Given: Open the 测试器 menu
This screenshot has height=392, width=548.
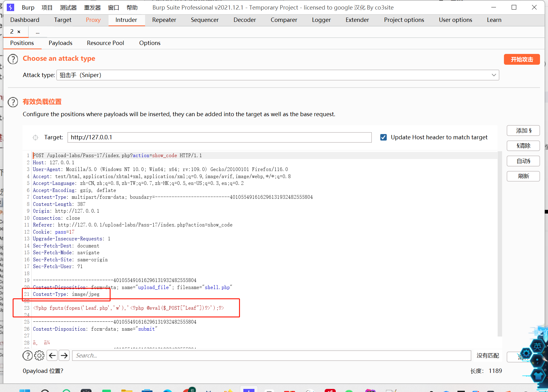Looking at the screenshot, I should click(x=68, y=7).
